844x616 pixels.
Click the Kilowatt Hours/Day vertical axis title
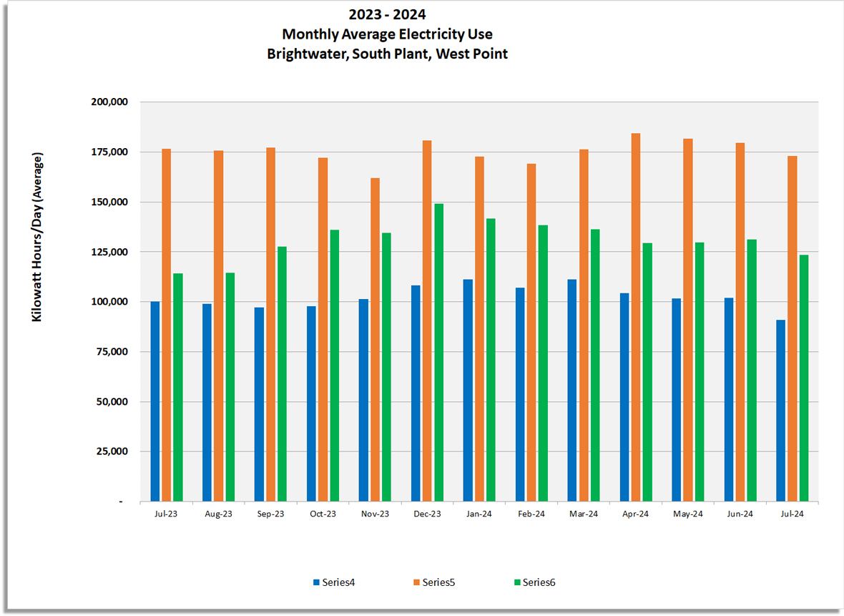tap(36, 238)
